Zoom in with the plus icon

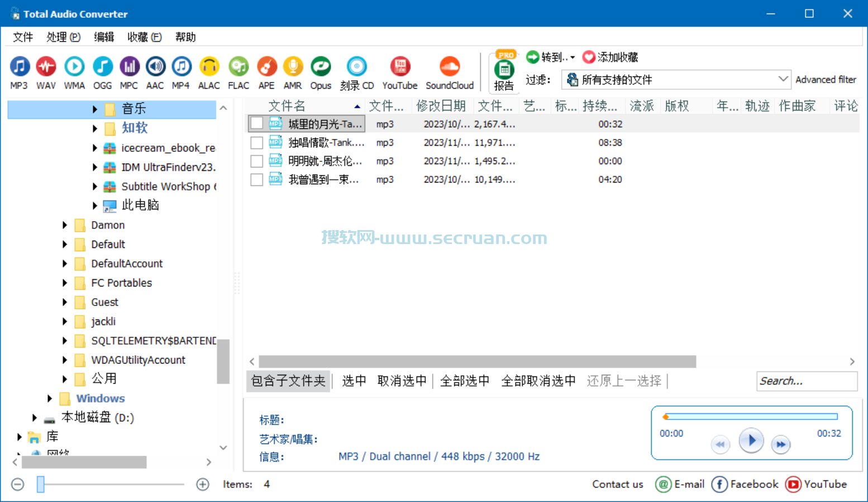tap(203, 484)
